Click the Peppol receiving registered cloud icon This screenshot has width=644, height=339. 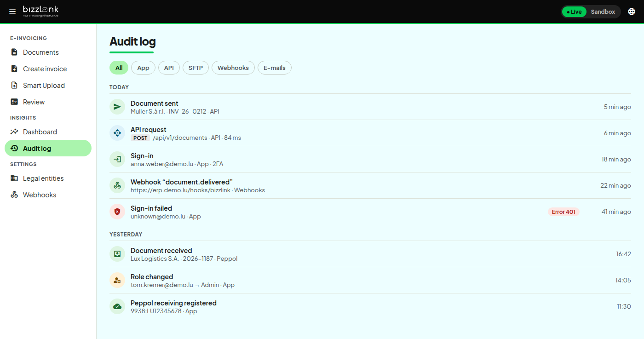pos(117,307)
